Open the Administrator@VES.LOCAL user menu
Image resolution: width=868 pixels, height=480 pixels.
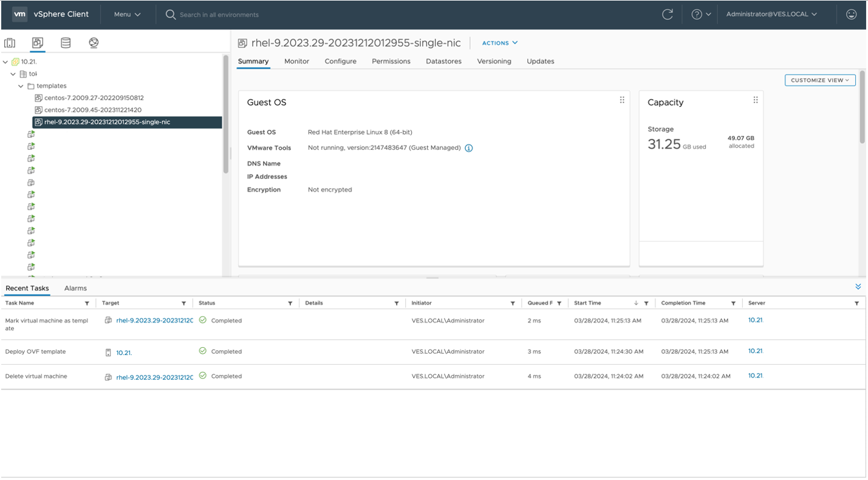(x=771, y=14)
